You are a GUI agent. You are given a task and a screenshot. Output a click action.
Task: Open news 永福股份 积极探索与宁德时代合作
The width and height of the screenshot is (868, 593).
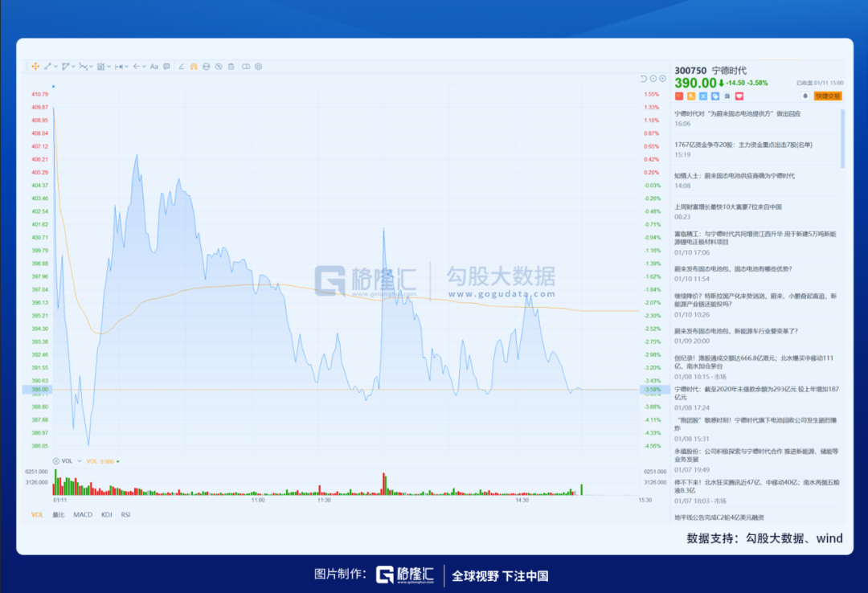click(x=757, y=455)
